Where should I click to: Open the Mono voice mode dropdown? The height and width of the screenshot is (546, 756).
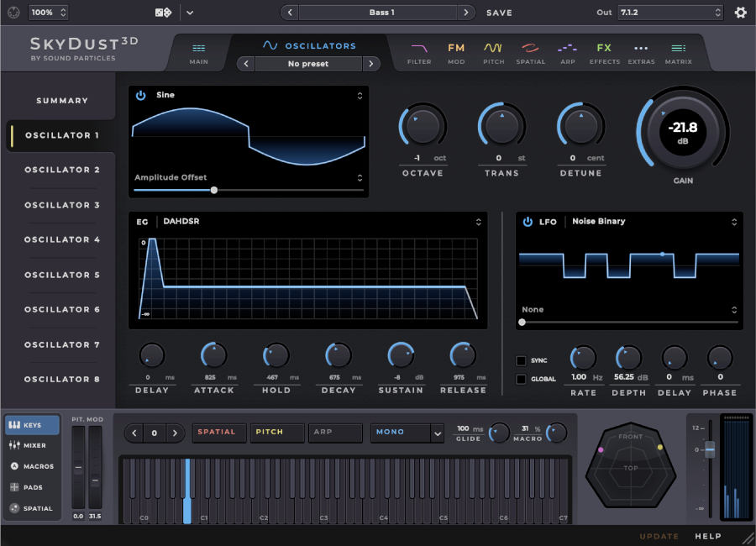pyautogui.click(x=407, y=433)
